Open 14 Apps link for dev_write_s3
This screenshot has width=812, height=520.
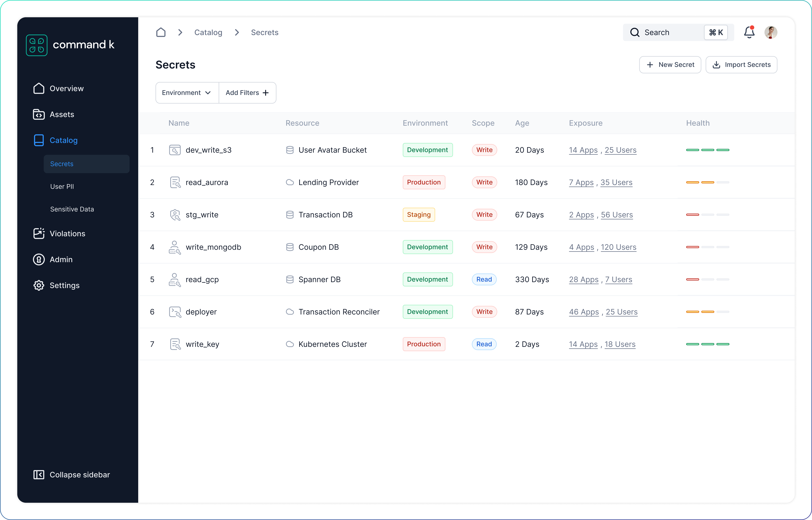583,150
